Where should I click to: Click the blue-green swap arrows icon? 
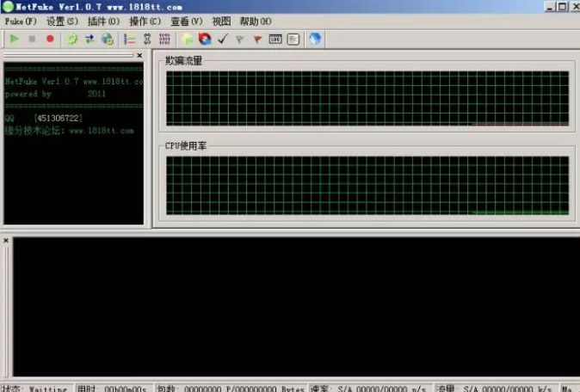click(89, 39)
